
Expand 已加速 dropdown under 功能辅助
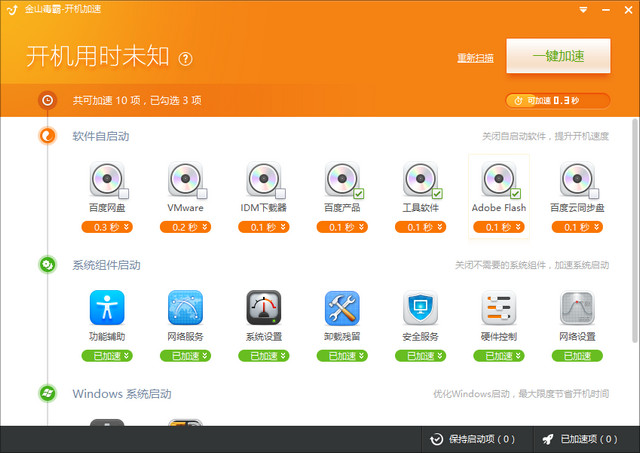point(107,355)
